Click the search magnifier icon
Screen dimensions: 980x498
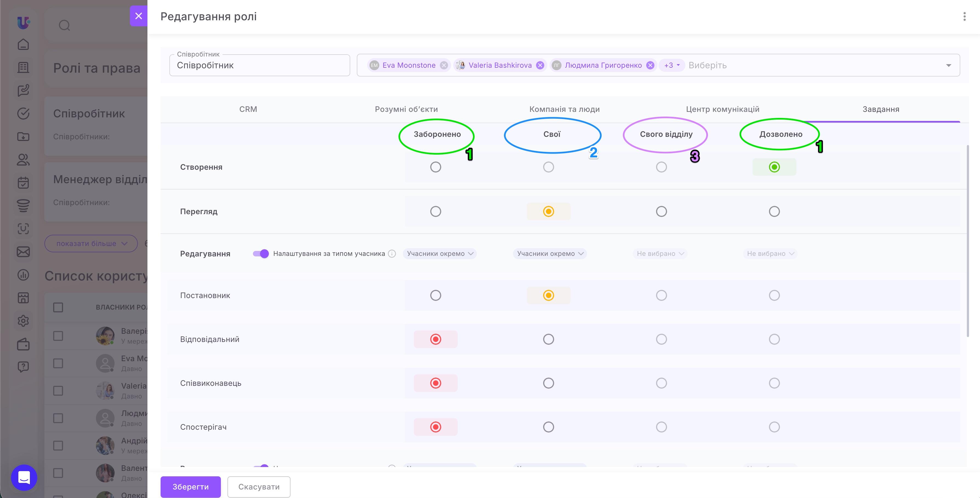click(x=64, y=25)
